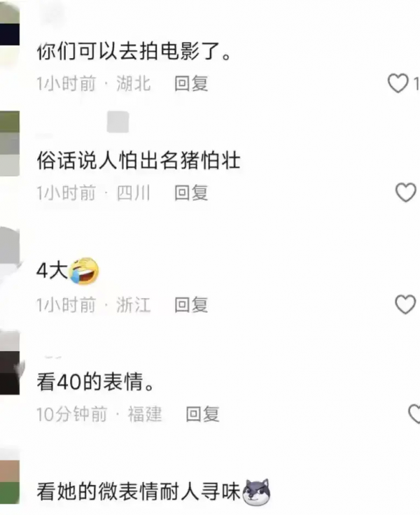Reply to the comment posted 10分钟前
Viewport: 420px width, 515px height.
(x=202, y=414)
